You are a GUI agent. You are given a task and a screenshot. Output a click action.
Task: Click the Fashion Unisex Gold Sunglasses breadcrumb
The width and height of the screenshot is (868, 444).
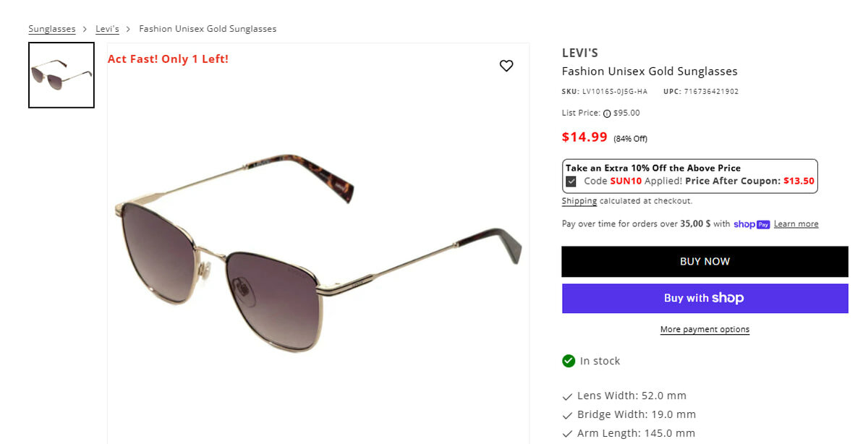208,29
